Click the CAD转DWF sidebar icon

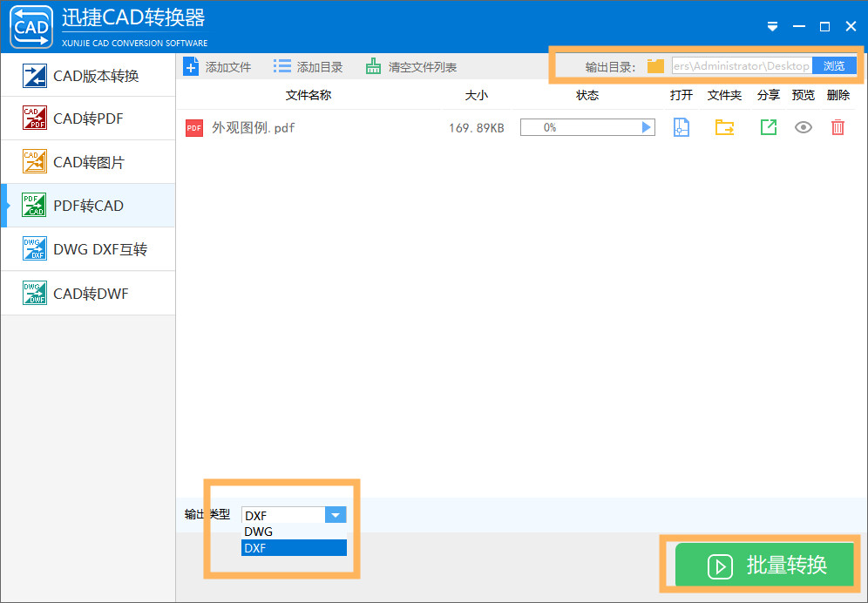coord(34,293)
